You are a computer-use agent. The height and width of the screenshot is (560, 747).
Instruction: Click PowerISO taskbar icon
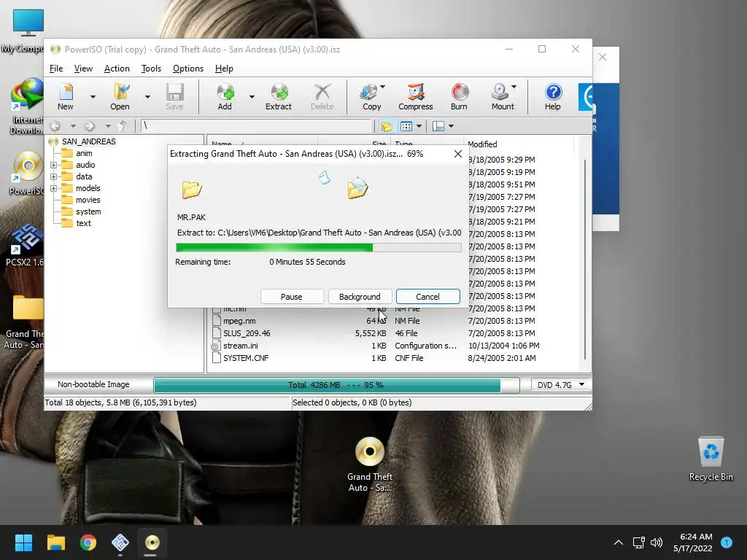point(152,542)
